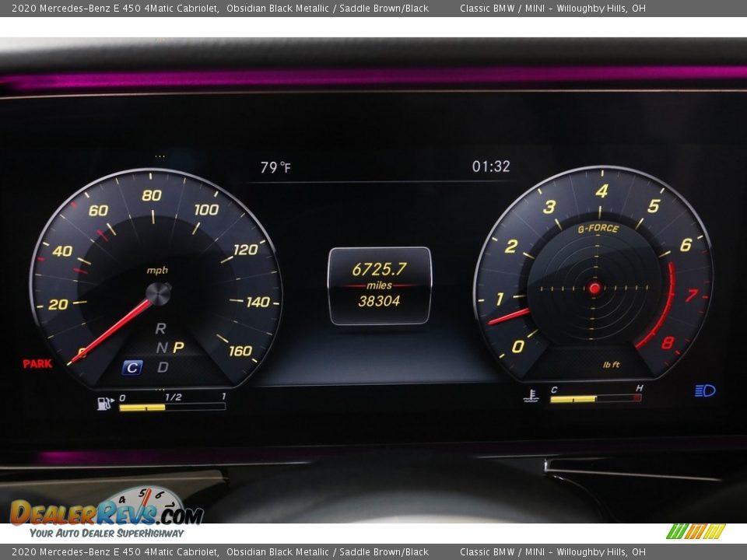Click the DealerRevs.com logo
Screen dimensions: 747x560
point(107,506)
